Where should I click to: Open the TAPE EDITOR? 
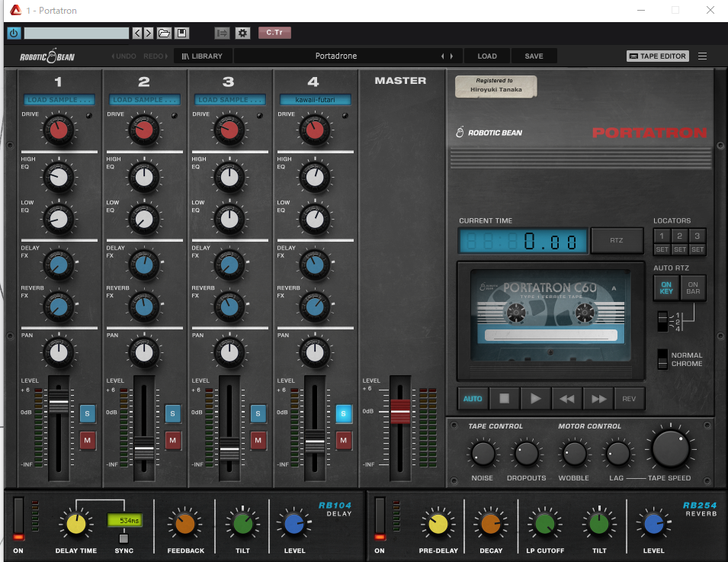pyautogui.click(x=657, y=56)
